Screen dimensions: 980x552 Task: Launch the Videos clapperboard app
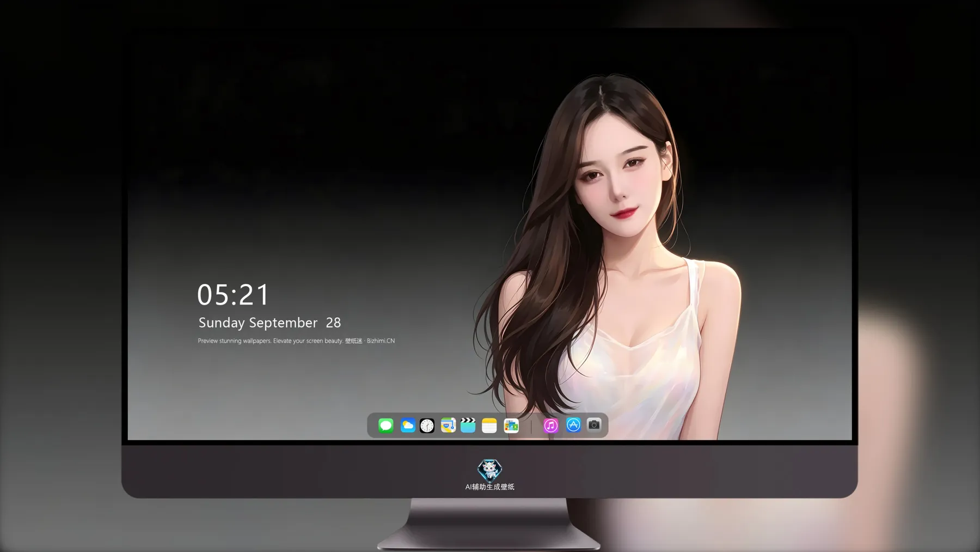[x=468, y=426]
